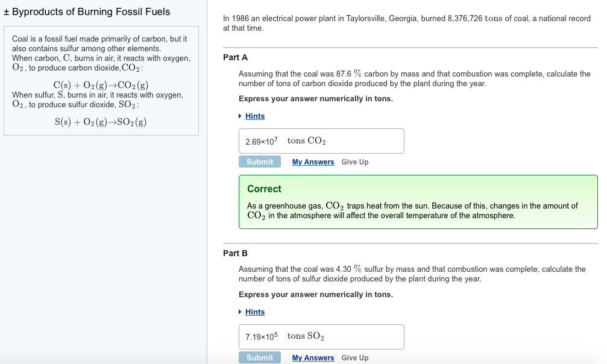Submit the Part B answer
Viewport: 607px width, 364px height.
click(x=260, y=358)
